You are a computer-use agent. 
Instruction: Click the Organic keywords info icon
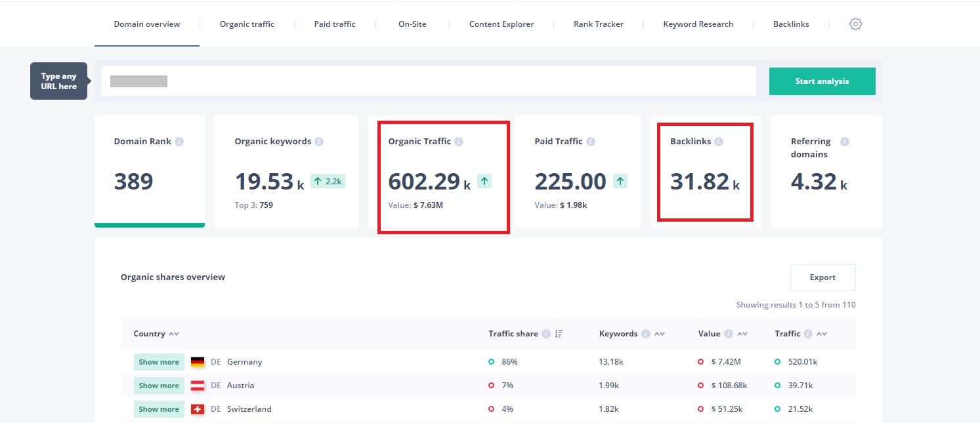click(x=319, y=142)
